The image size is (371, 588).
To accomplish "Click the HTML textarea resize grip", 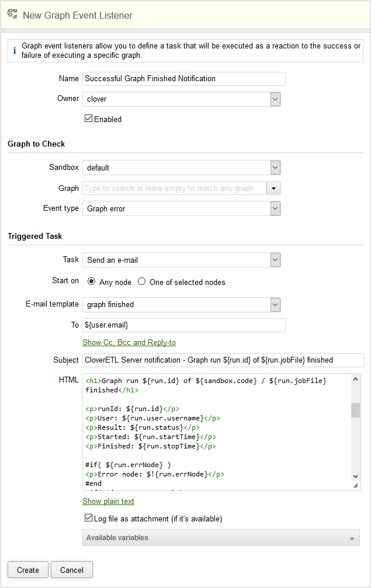I will pyautogui.click(x=355, y=485).
